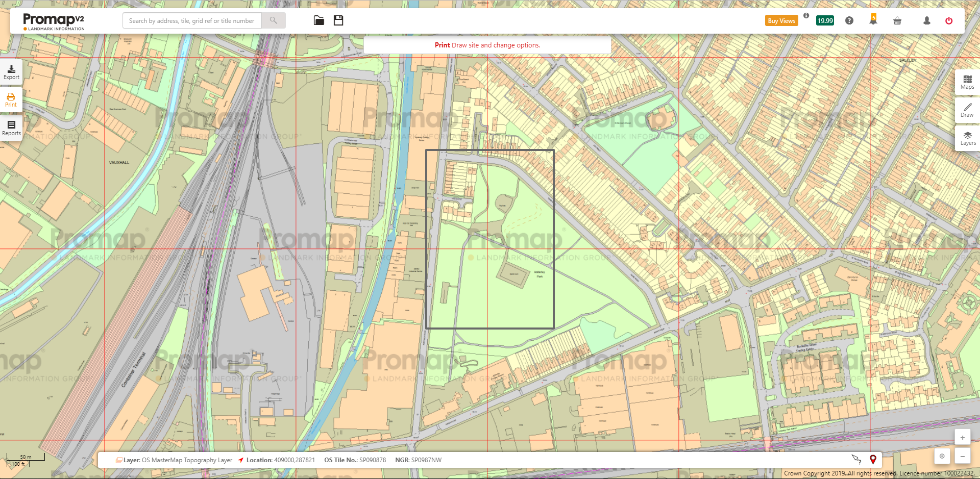The width and height of the screenshot is (980, 479).
Task: Click the Location 409000,287821 readout
Action: tap(276, 460)
